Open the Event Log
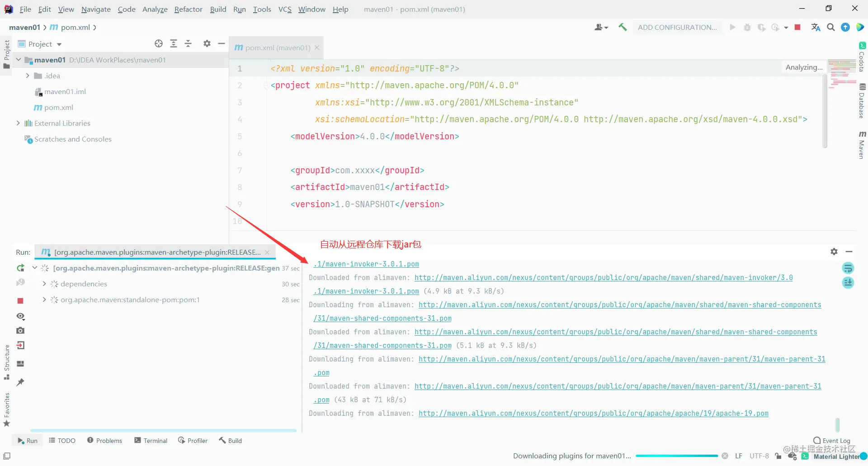The width and height of the screenshot is (868, 466). (x=832, y=441)
